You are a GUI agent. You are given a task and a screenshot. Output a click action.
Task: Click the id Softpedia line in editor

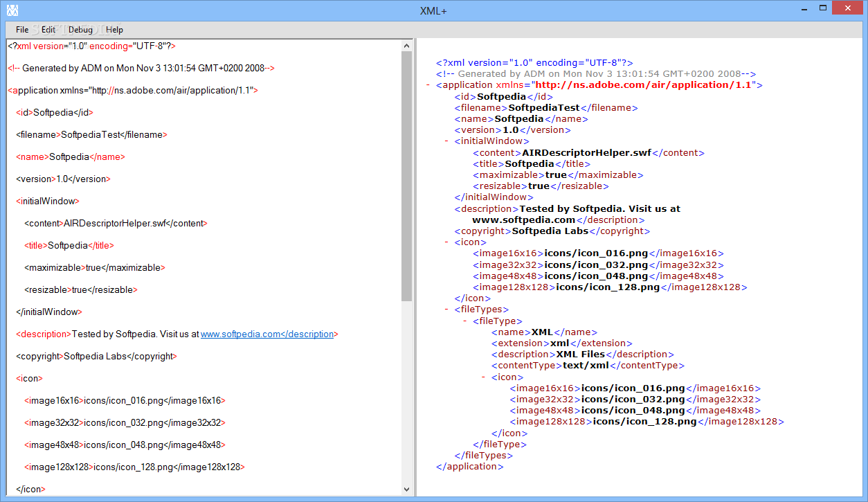click(54, 112)
